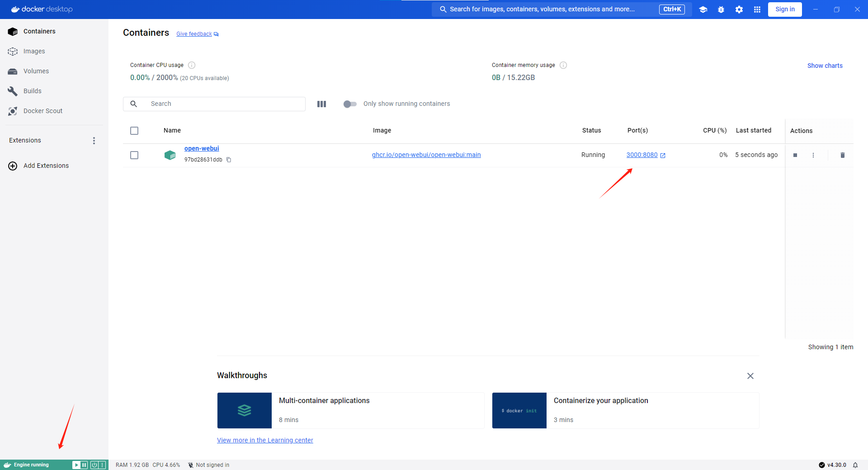Focus the containers Search field
The height and width of the screenshot is (470, 868).
point(214,104)
